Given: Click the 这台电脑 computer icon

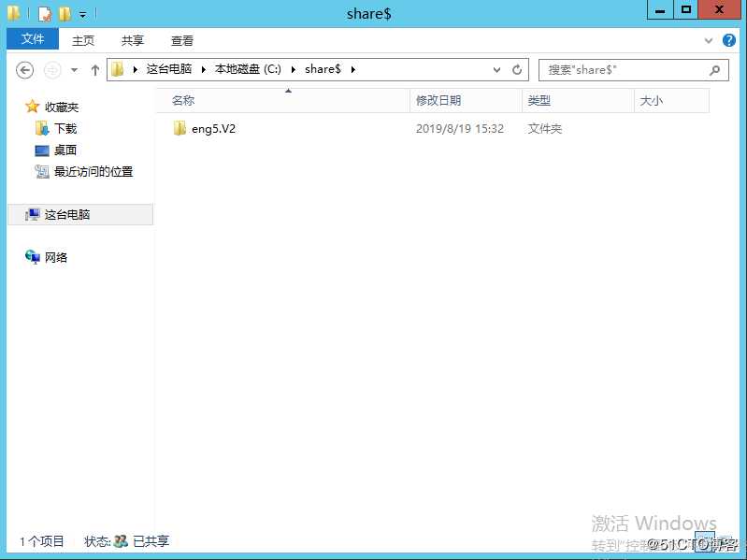Looking at the screenshot, I should [33, 215].
